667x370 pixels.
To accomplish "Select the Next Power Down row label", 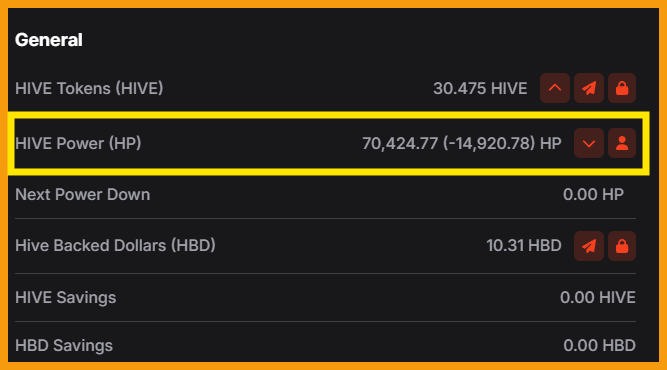I will [x=83, y=194].
